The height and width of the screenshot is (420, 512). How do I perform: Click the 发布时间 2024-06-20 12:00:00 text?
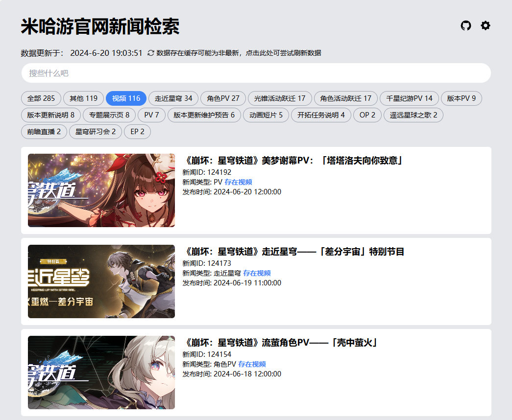tap(232, 192)
